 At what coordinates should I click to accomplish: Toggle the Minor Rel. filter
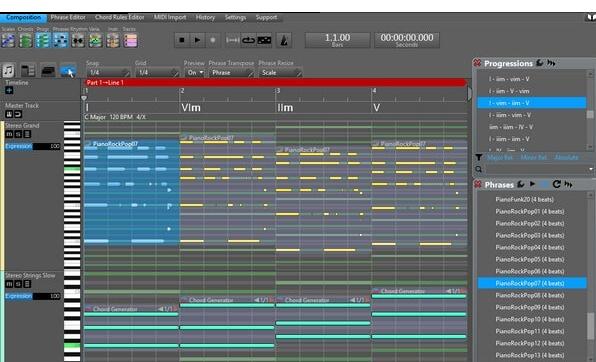pos(534,157)
